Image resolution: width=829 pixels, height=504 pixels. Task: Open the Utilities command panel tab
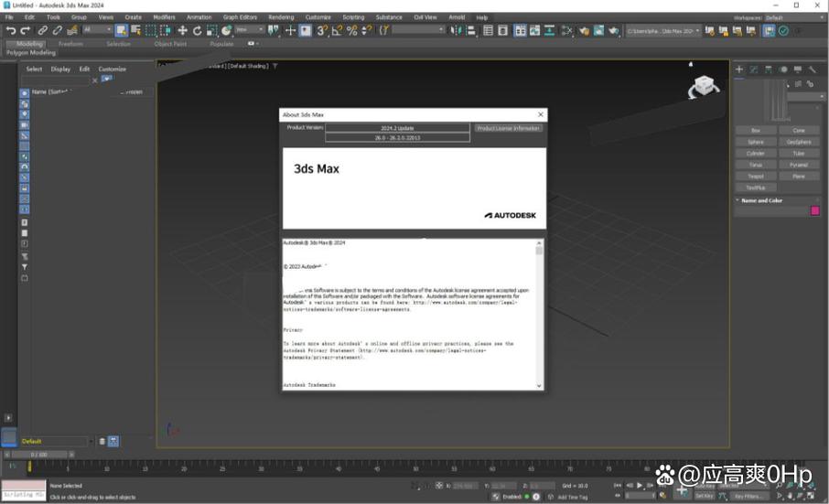coord(813,70)
